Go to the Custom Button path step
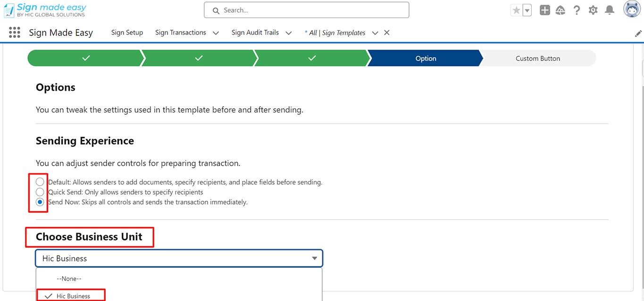 (538, 58)
